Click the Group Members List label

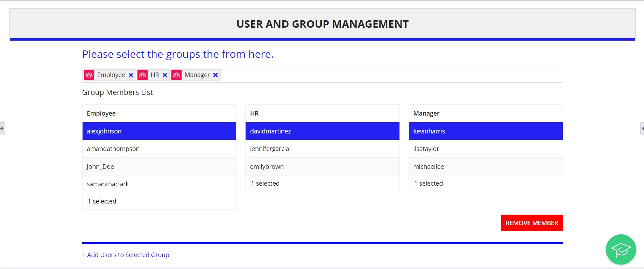118,92
